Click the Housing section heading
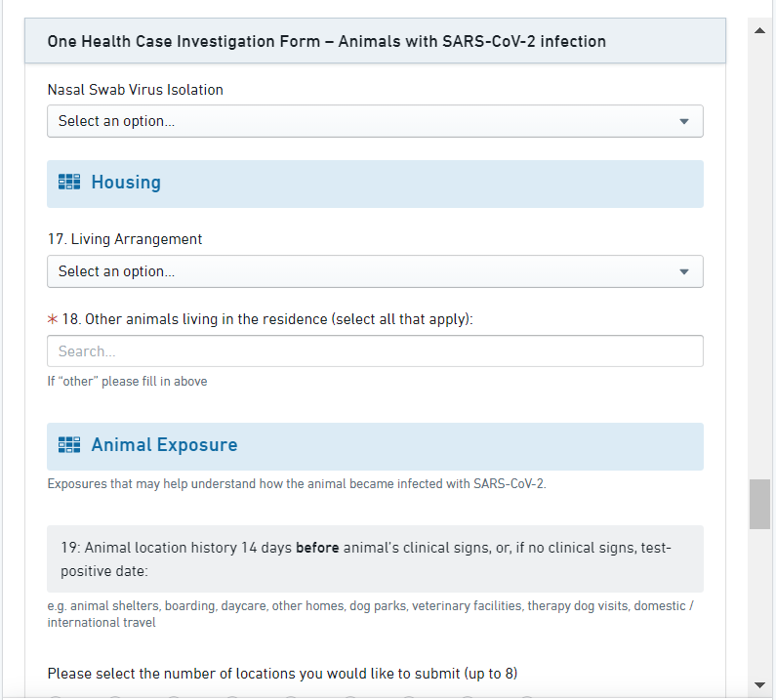This screenshot has width=776, height=700. pos(126,183)
